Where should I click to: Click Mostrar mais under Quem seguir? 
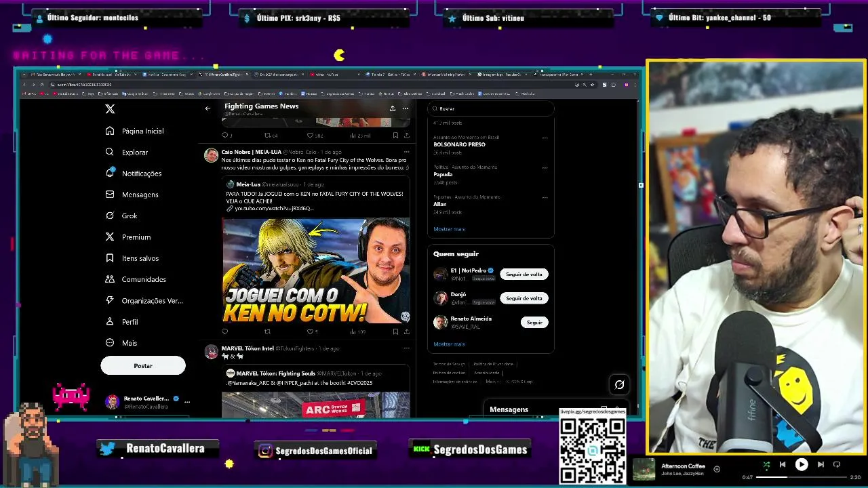(449, 344)
